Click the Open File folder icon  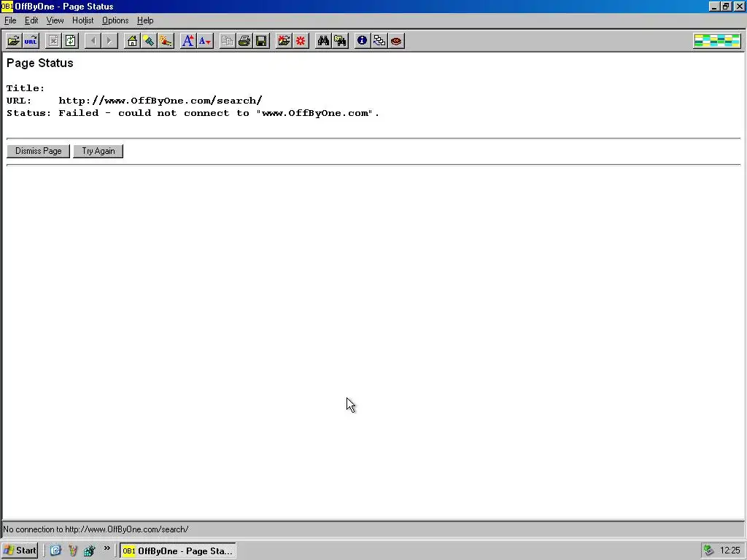point(14,41)
